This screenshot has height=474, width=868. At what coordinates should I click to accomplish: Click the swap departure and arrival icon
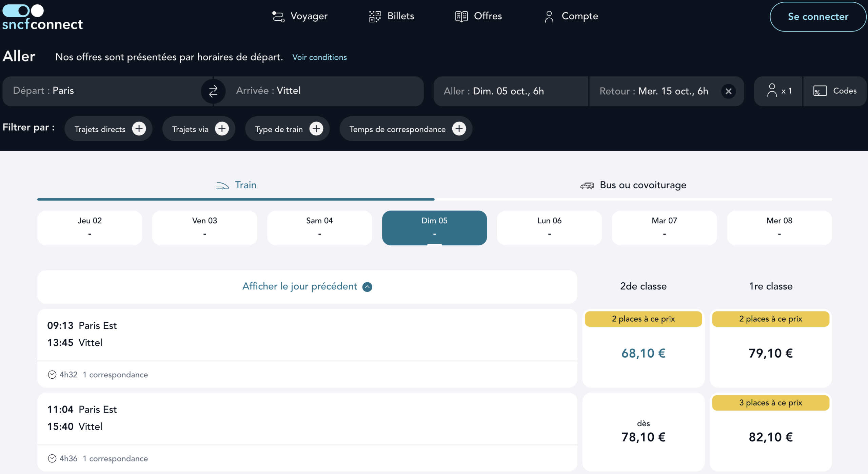point(213,91)
